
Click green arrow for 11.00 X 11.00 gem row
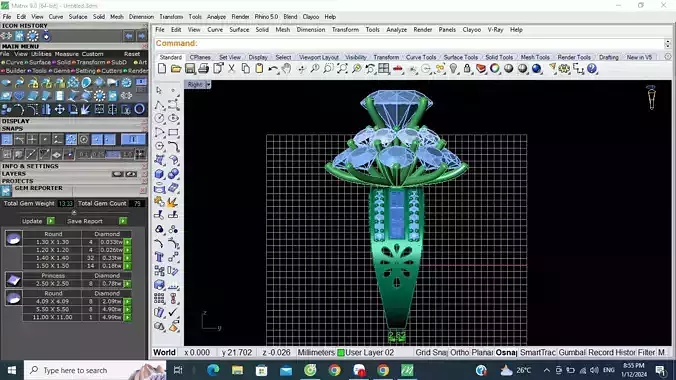(x=128, y=317)
